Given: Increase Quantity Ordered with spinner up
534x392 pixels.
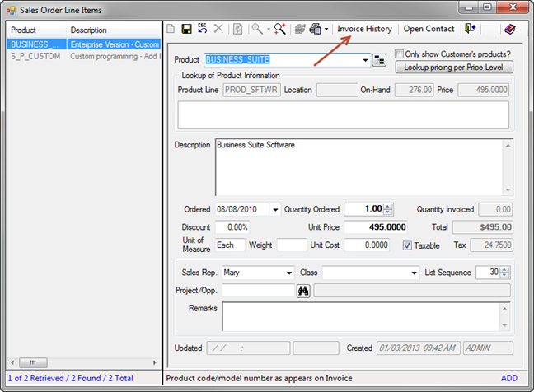Looking at the screenshot, I should (x=388, y=207).
